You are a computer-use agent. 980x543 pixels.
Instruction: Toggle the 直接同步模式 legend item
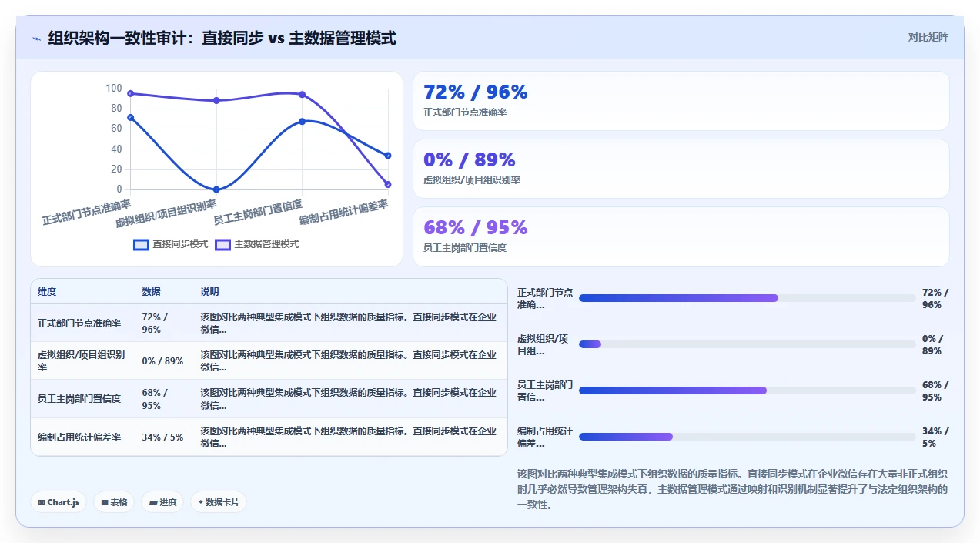click(171, 244)
